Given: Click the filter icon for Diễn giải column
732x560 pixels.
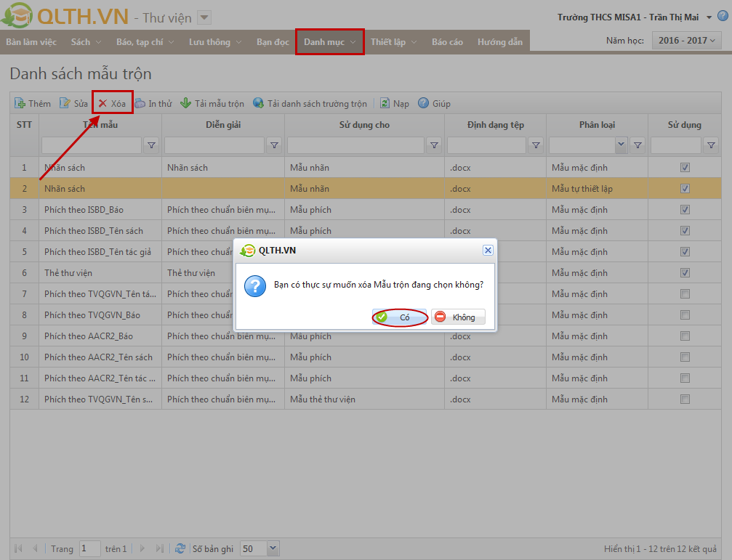Looking at the screenshot, I should coord(275,145).
